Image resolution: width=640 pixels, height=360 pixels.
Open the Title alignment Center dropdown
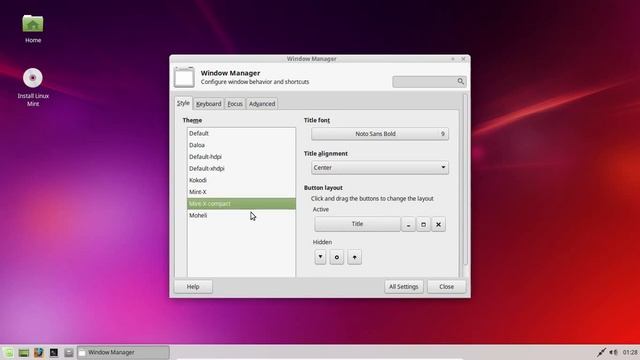(380, 168)
